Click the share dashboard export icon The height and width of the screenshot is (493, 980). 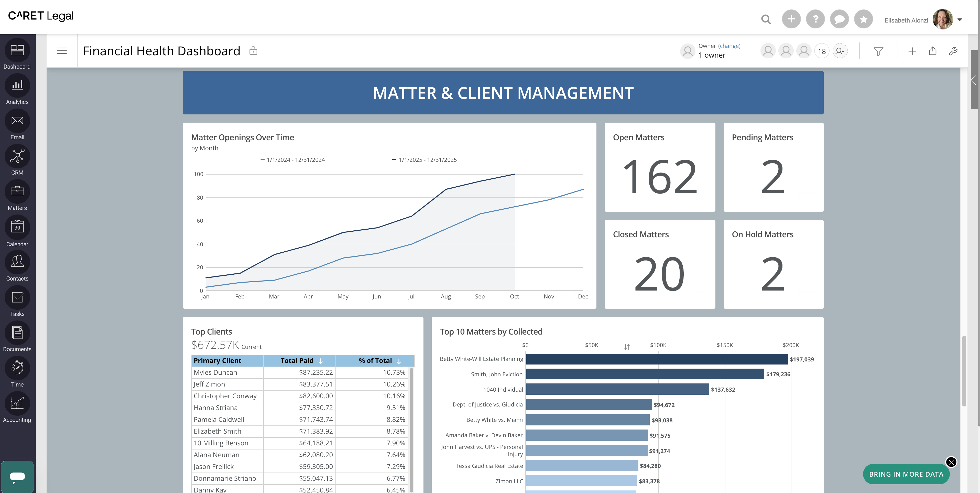(932, 51)
